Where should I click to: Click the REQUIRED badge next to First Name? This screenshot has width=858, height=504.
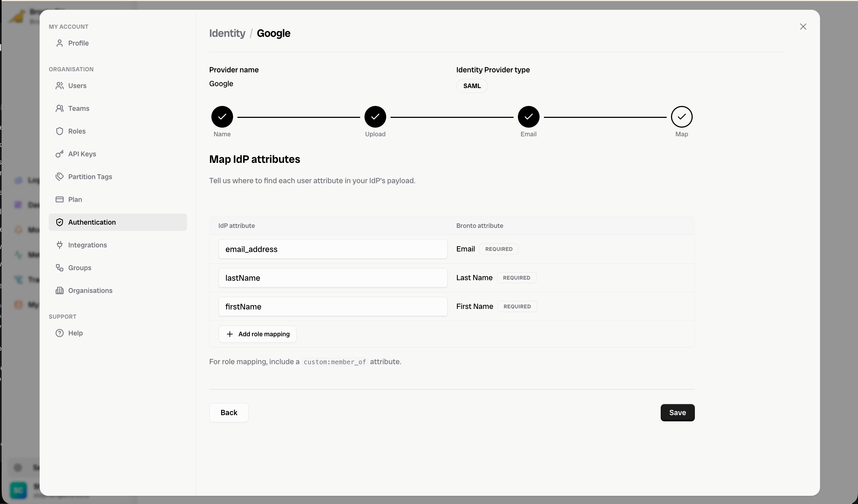point(517,306)
